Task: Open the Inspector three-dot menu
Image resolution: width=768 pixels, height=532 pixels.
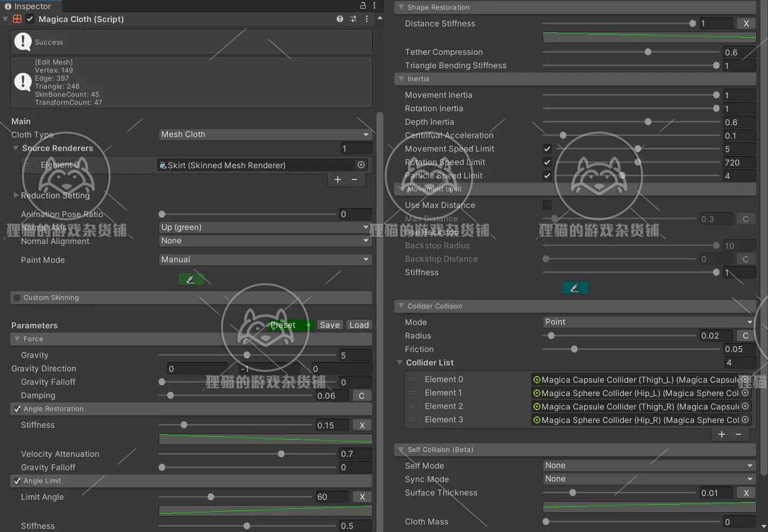Action: tap(374, 5)
